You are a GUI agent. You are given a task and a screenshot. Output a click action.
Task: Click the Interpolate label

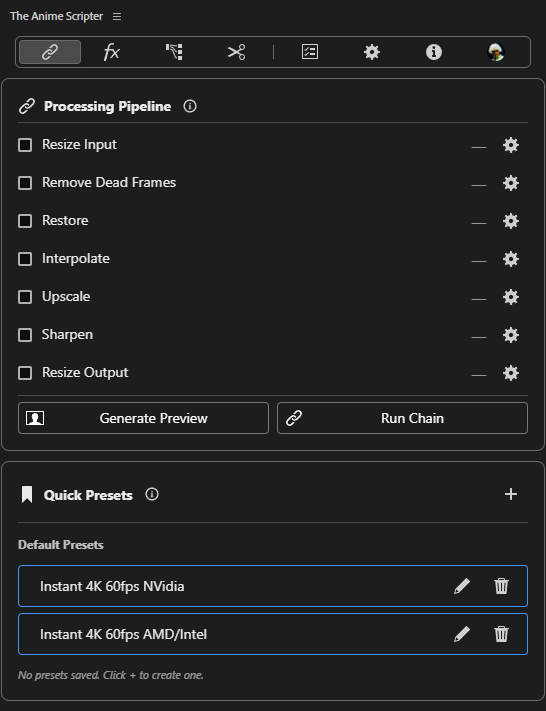[76, 259]
